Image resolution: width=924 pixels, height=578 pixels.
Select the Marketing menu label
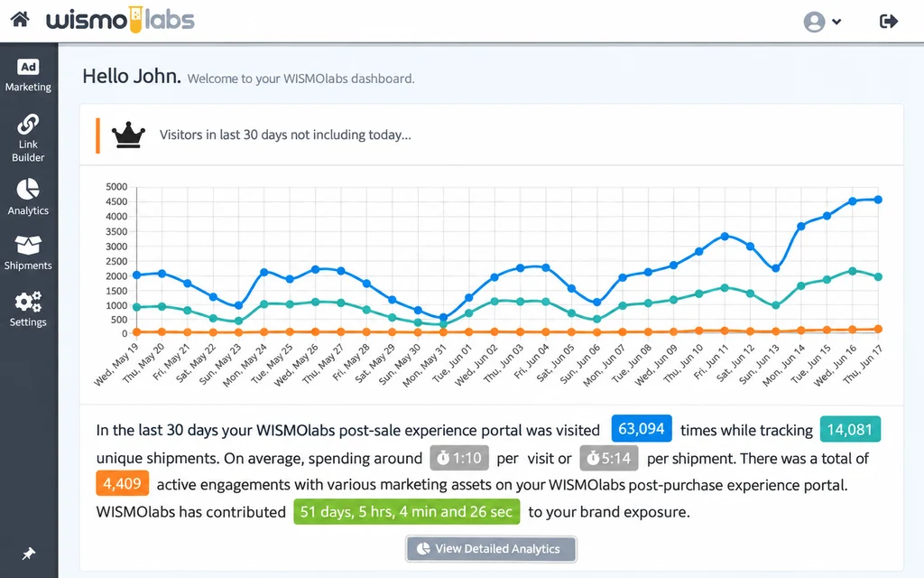pyautogui.click(x=28, y=87)
